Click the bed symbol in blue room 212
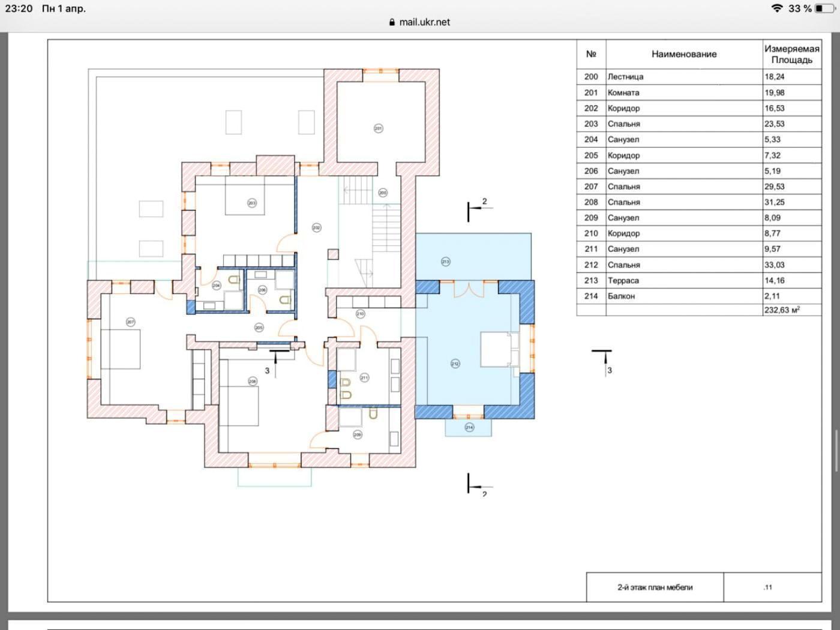The width and height of the screenshot is (840, 630). 499,349
